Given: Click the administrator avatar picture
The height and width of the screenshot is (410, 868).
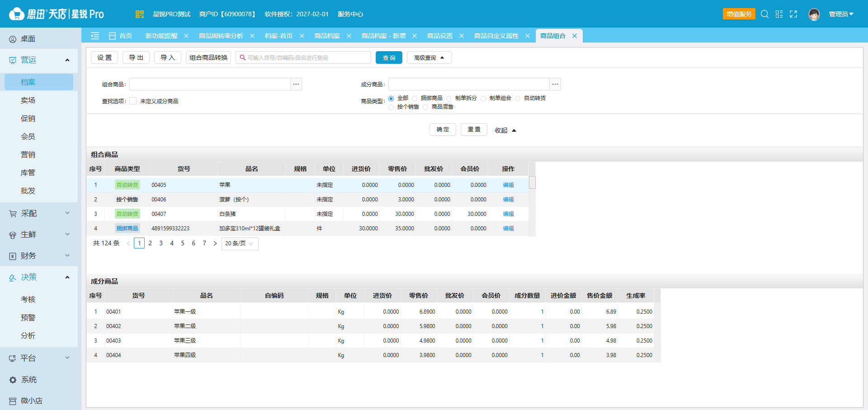Looking at the screenshot, I should [x=814, y=14].
